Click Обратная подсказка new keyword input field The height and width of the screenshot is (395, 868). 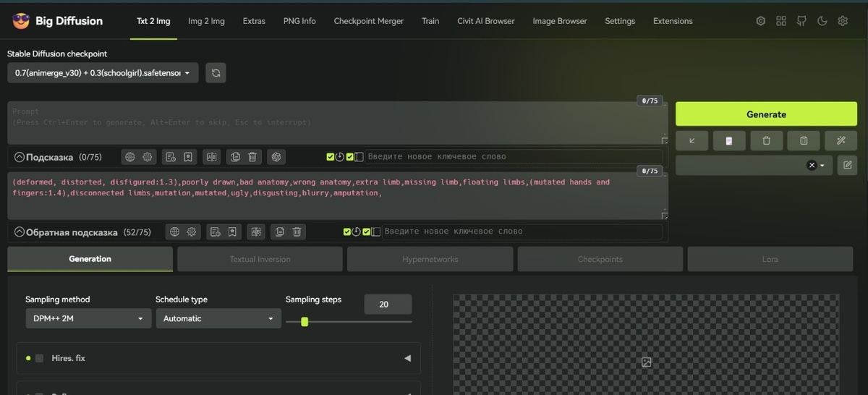click(x=522, y=232)
